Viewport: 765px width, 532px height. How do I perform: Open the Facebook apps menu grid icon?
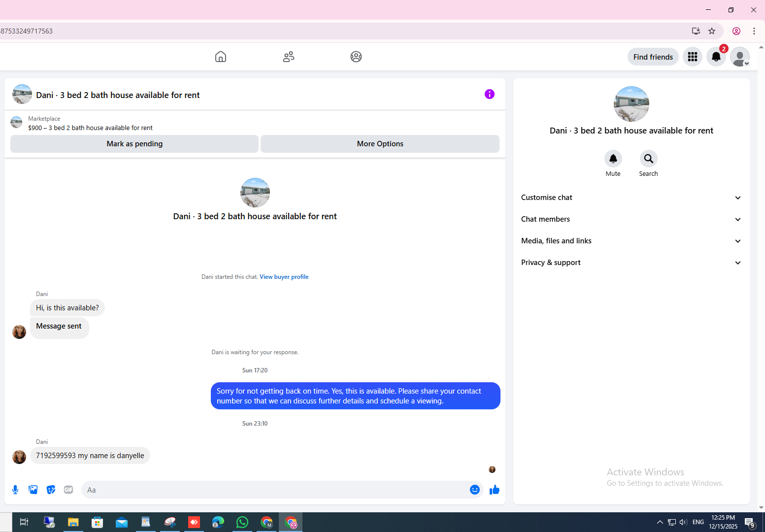(x=693, y=57)
